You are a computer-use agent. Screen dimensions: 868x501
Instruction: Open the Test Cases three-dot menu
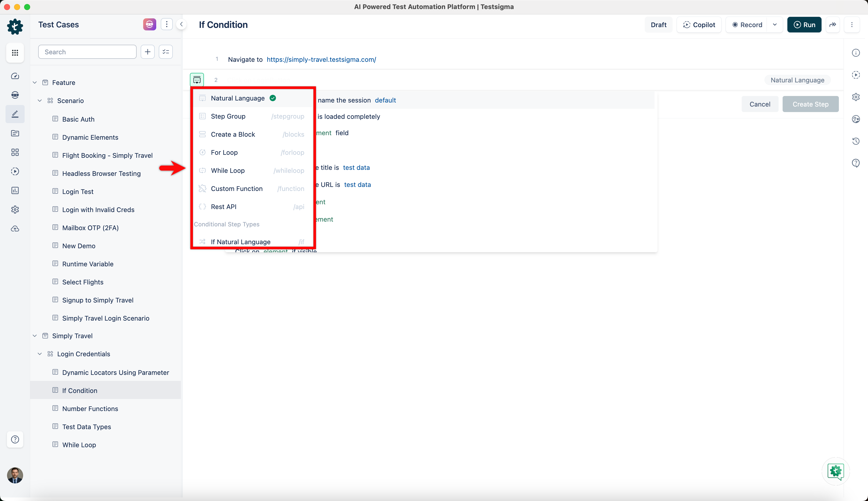pyautogui.click(x=167, y=24)
